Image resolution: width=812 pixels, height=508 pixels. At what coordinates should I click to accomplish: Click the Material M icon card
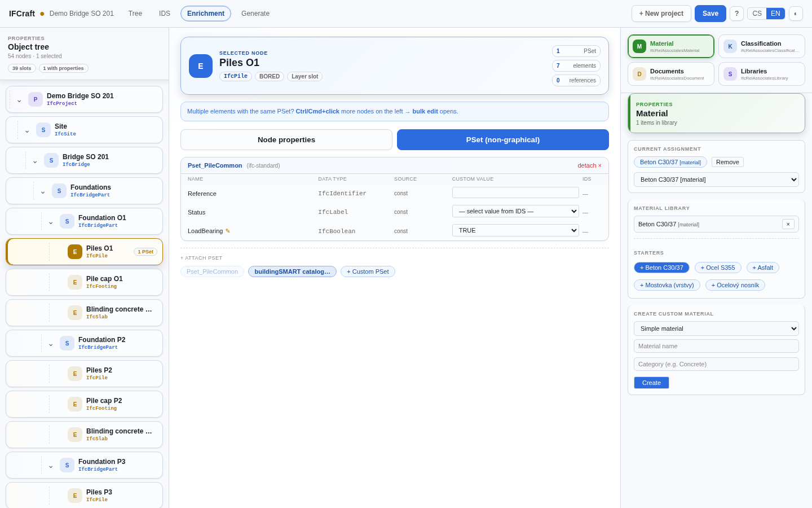(x=671, y=46)
